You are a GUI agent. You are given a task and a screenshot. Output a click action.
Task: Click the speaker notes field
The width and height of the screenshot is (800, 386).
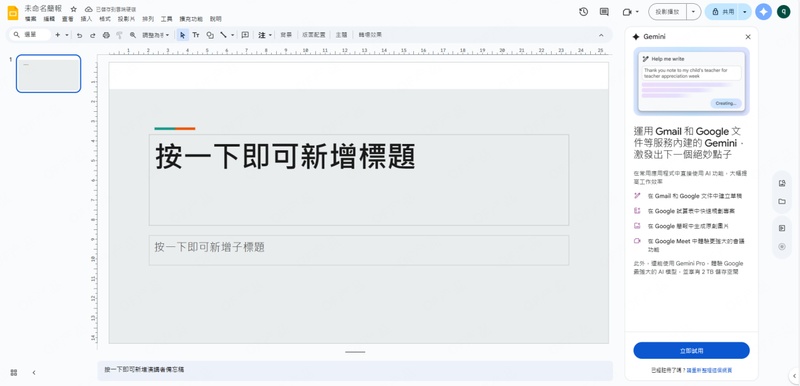pos(355,370)
